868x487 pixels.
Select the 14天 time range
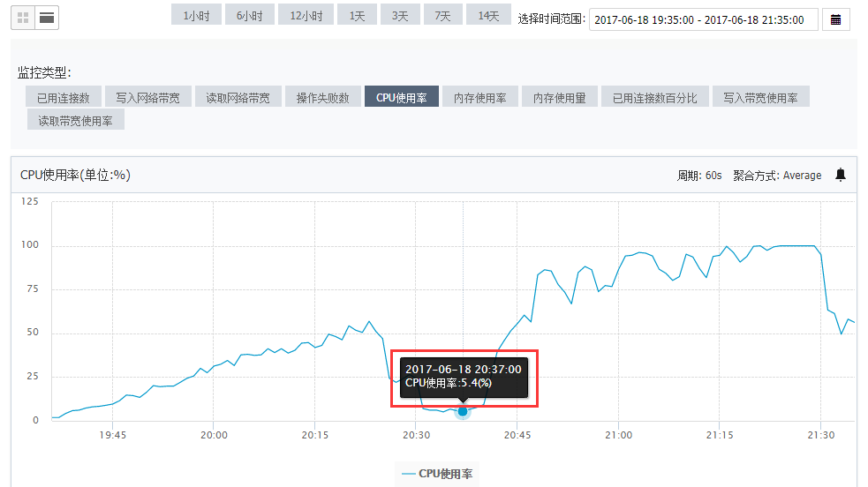pos(489,15)
